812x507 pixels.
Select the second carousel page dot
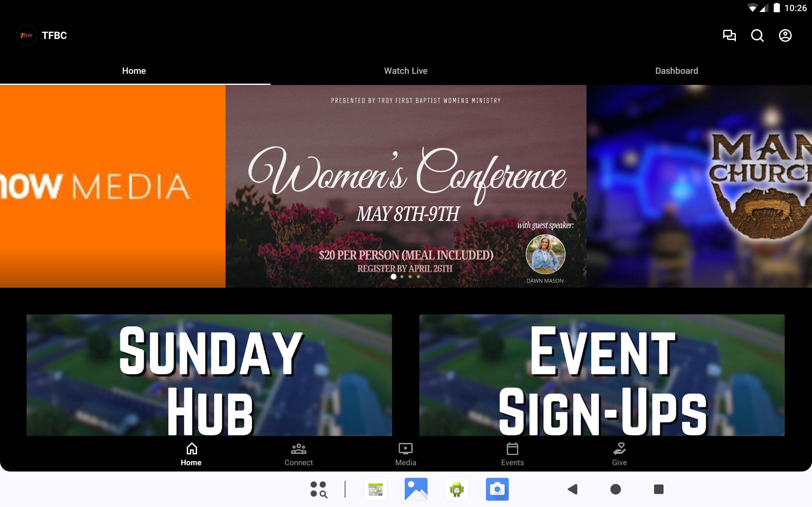402,277
